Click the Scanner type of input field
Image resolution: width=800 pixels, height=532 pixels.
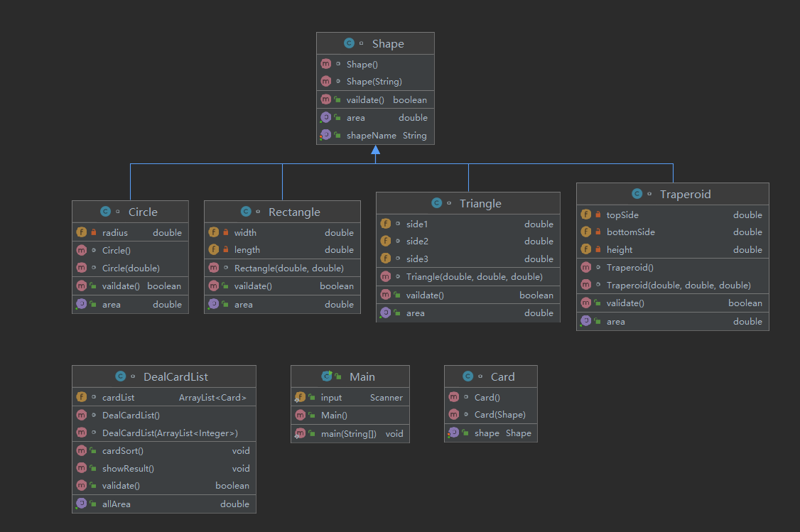point(387,397)
